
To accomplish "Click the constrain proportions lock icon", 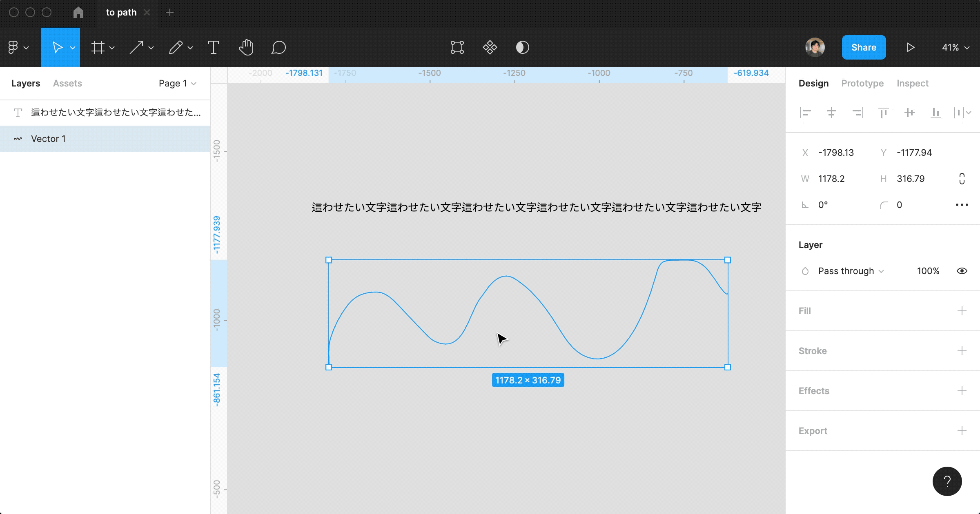I will (962, 178).
